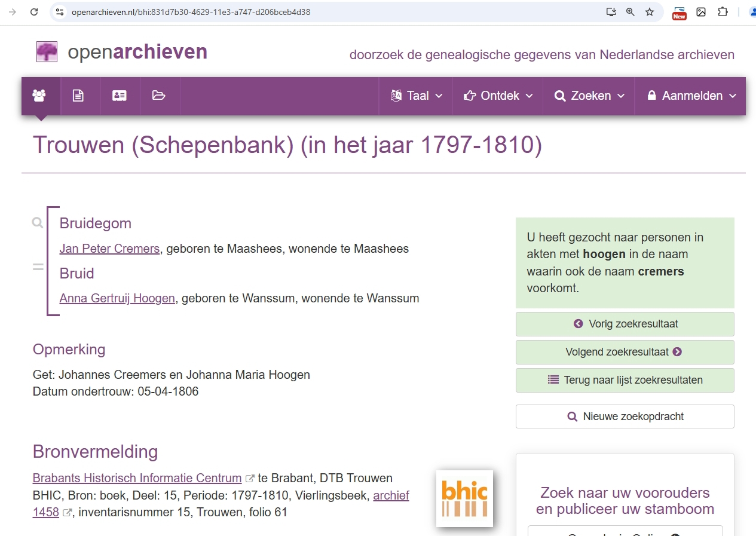This screenshot has height=536, width=756.
Task: Open the Zoeken dropdown menu
Action: 589,96
